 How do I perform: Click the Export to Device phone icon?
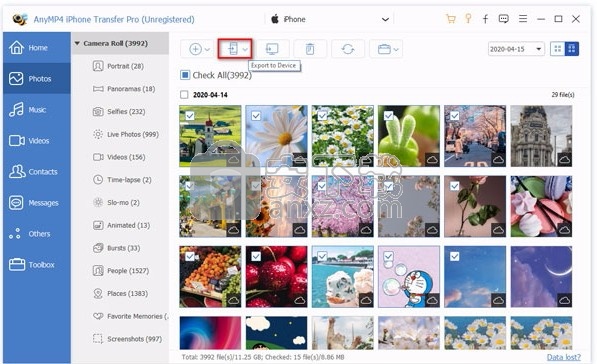pyautogui.click(x=233, y=49)
